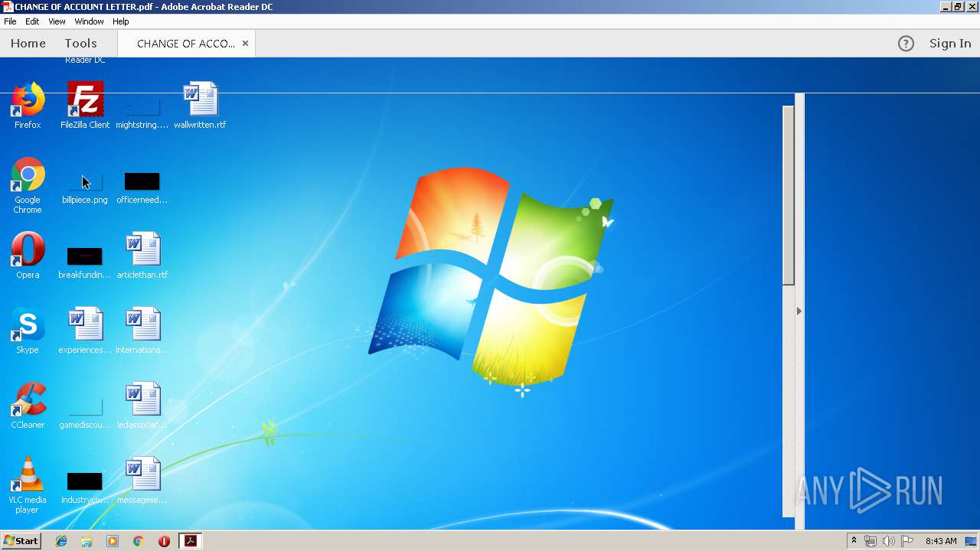Screen dimensions: 980x551
Task: Open Internet Explorer from taskbar
Action: (61, 541)
